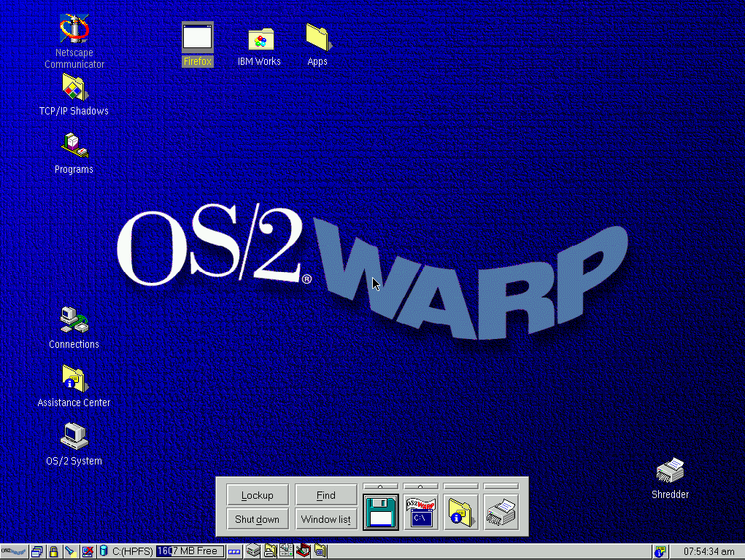Click the flashlight find icon in WarpCenter

click(x=70, y=551)
